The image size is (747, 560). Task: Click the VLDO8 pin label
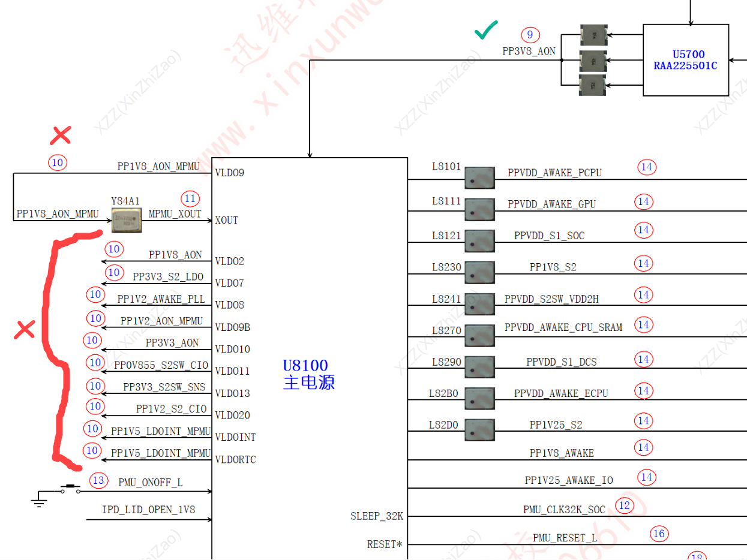230,305
